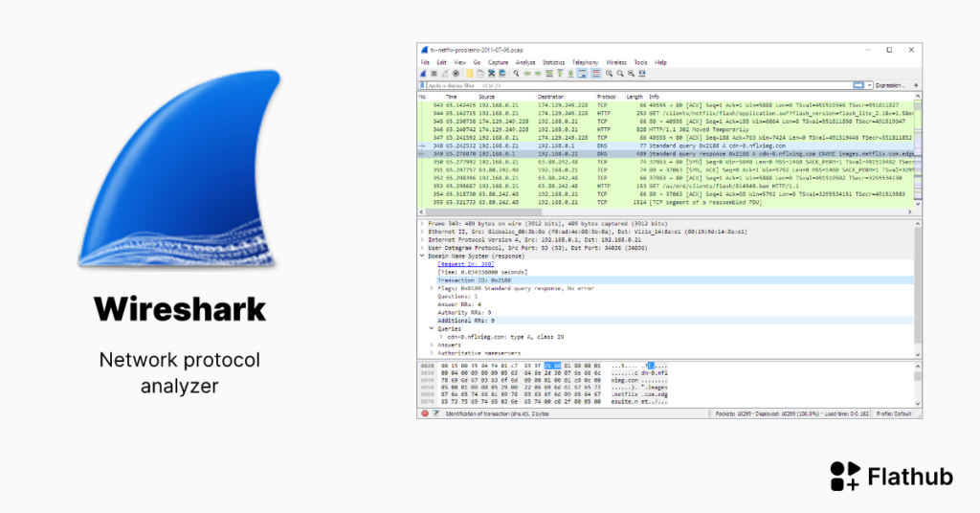
Task: Open capture options gear icon
Action: click(x=456, y=74)
